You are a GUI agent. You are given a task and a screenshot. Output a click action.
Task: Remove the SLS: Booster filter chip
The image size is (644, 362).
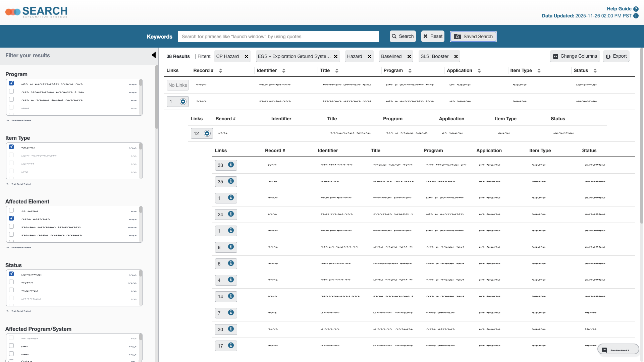[x=456, y=57]
